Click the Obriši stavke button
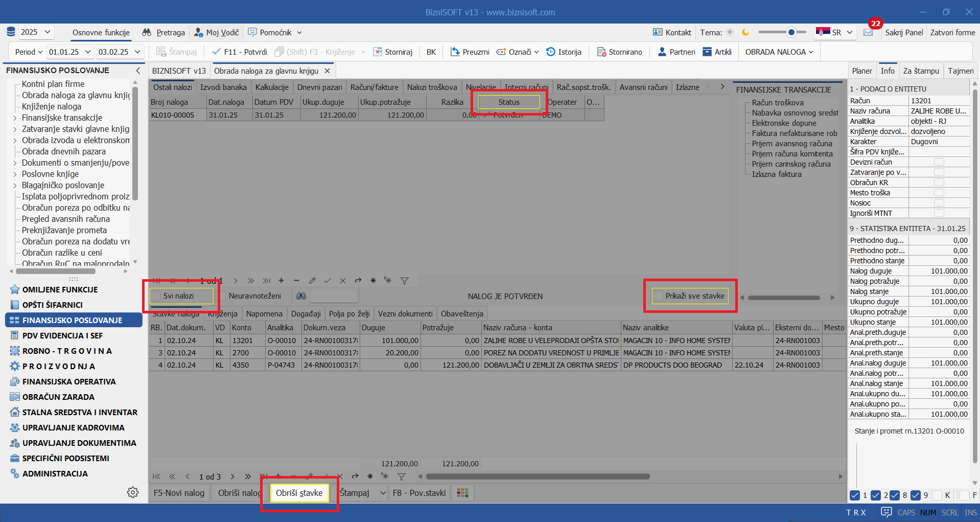Screen dimensions: 980x522 [x=299, y=493]
